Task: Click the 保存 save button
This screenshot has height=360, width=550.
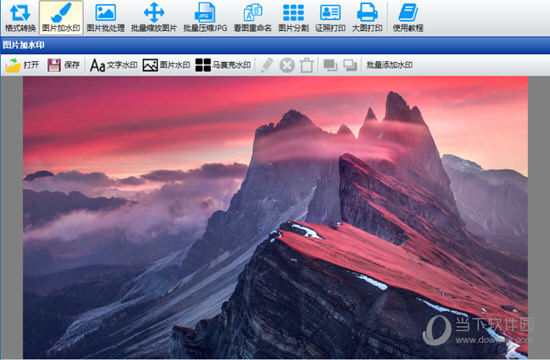Action: click(x=64, y=65)
